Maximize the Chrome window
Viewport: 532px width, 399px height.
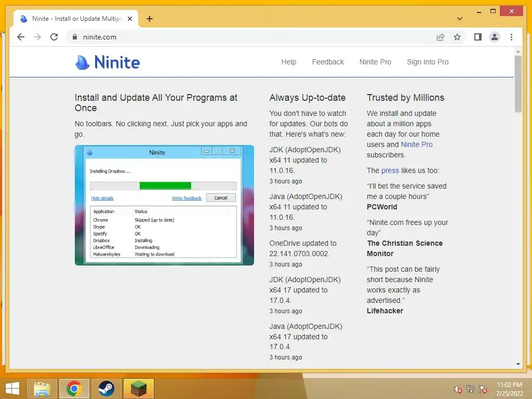pos(493,11)
